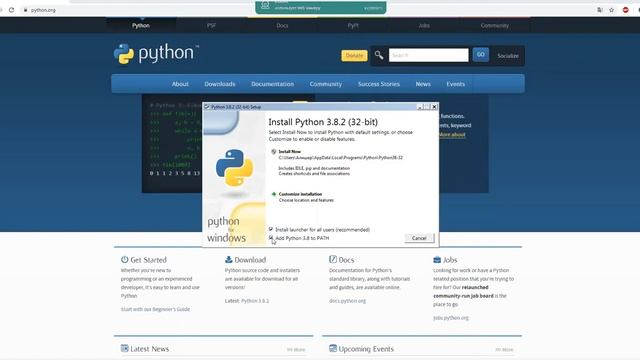
Task: Minimize the Python setup window
Action: (x=419, y=107)
